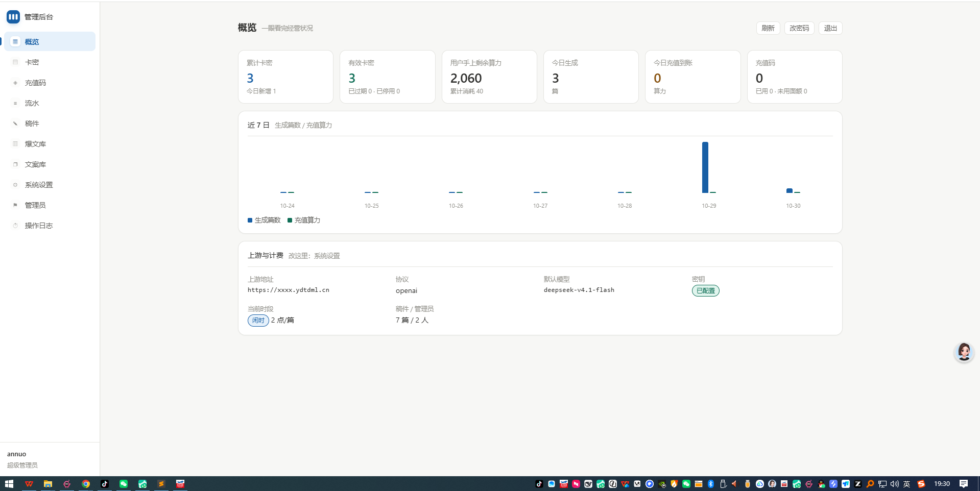Click the 刷新 button

(x=768, y=28)
